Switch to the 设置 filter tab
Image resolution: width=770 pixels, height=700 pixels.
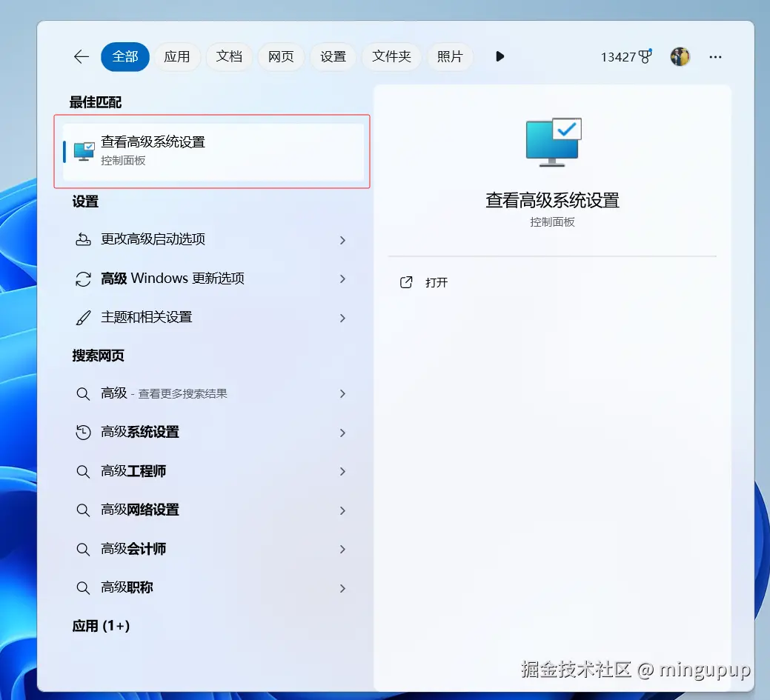click(333, 56)
